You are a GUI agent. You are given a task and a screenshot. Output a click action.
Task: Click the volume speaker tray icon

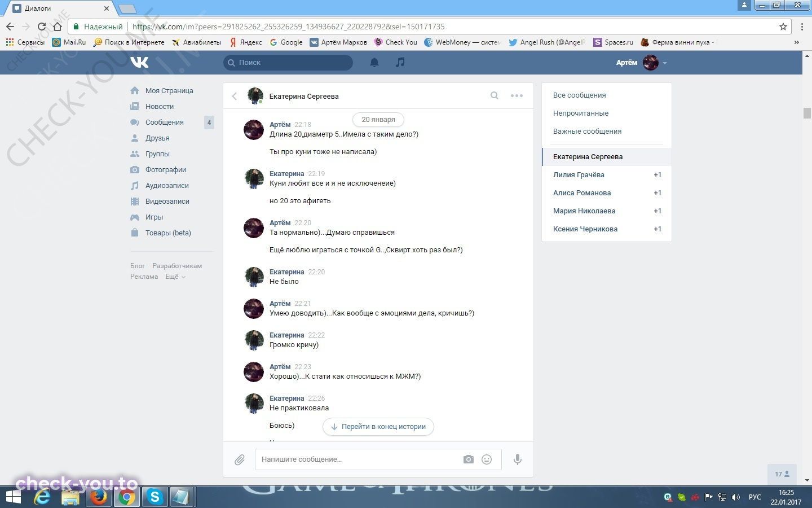click(735, 497)
